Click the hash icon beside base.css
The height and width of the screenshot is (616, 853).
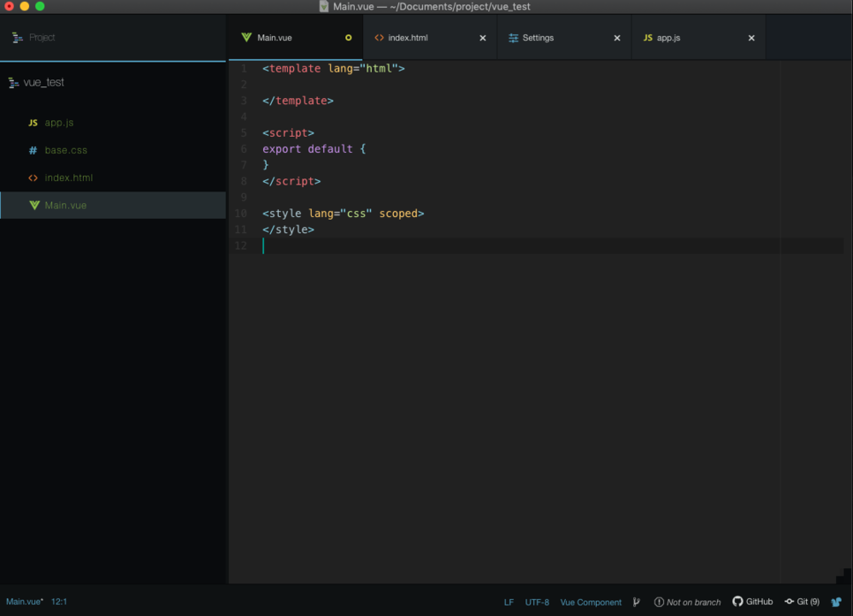click(x=33, y=150)
